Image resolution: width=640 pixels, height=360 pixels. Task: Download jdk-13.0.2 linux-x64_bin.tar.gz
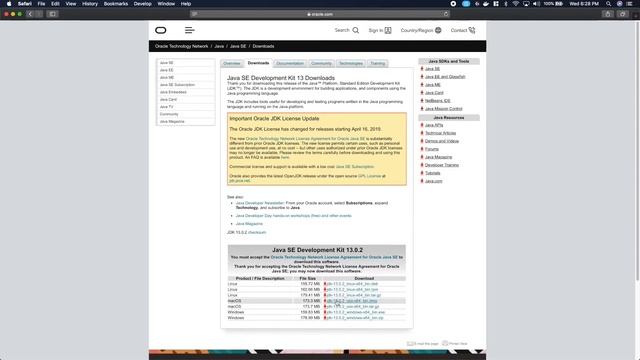pyautogui.click(x=353, y=295)
